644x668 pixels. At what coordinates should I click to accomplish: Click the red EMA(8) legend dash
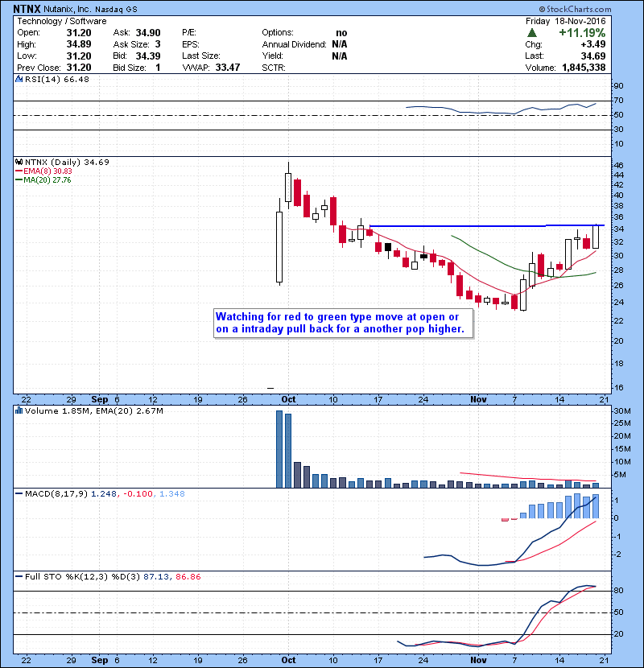tap(19, 171)
